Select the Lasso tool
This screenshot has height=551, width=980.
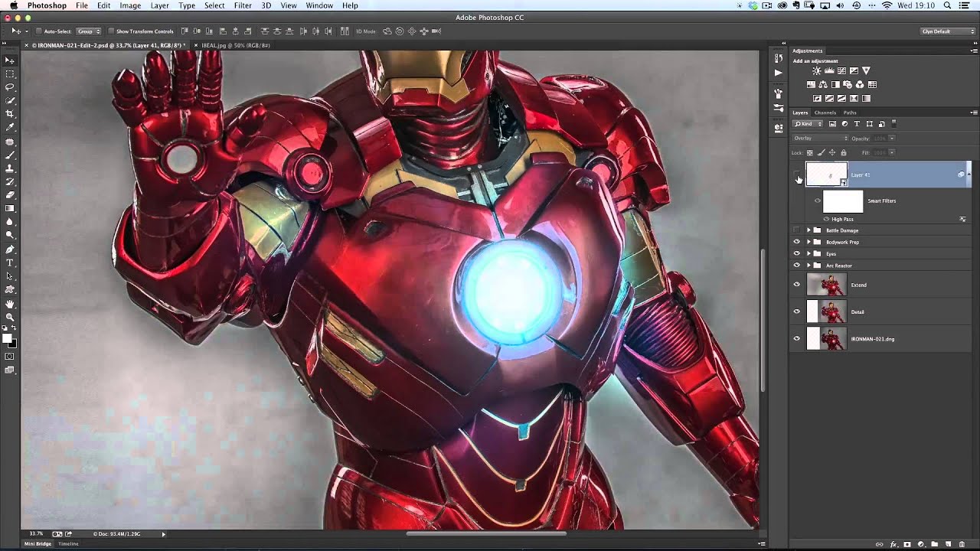point(10,87)
